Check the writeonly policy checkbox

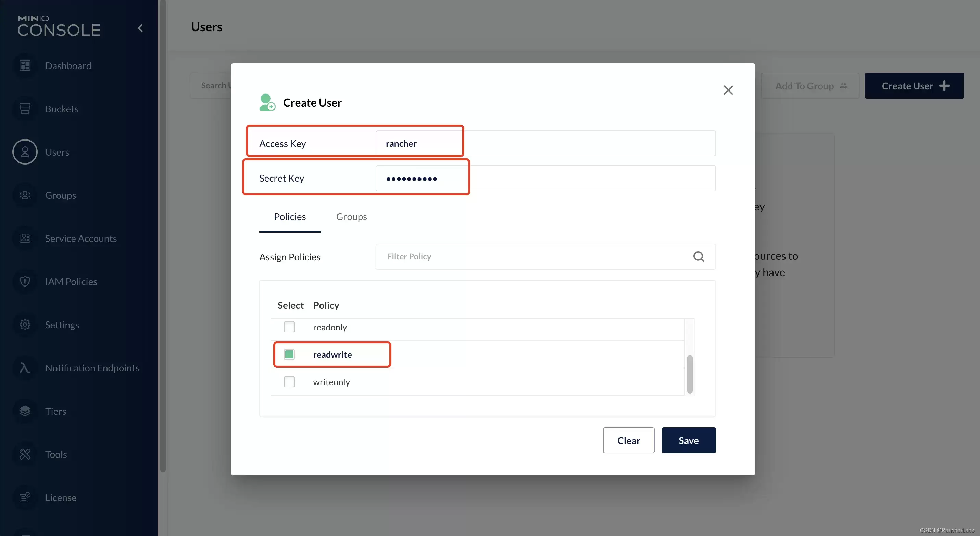coord(289,382)
